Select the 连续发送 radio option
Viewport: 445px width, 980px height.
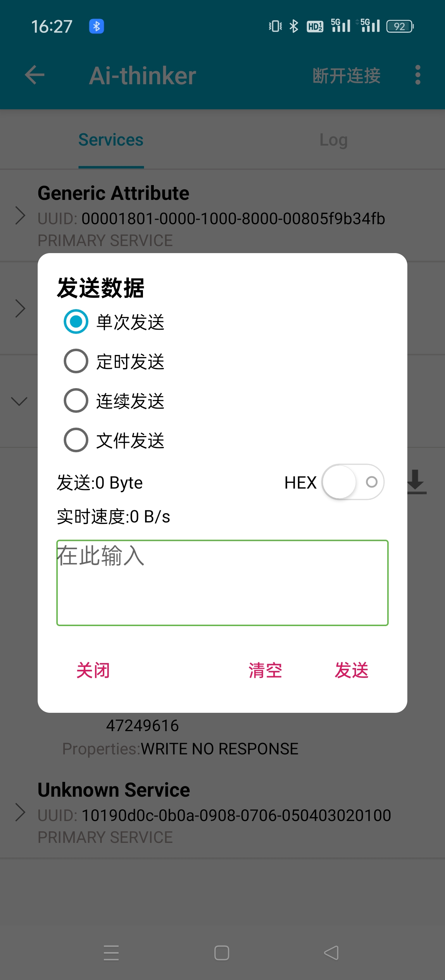click(114, 400)
